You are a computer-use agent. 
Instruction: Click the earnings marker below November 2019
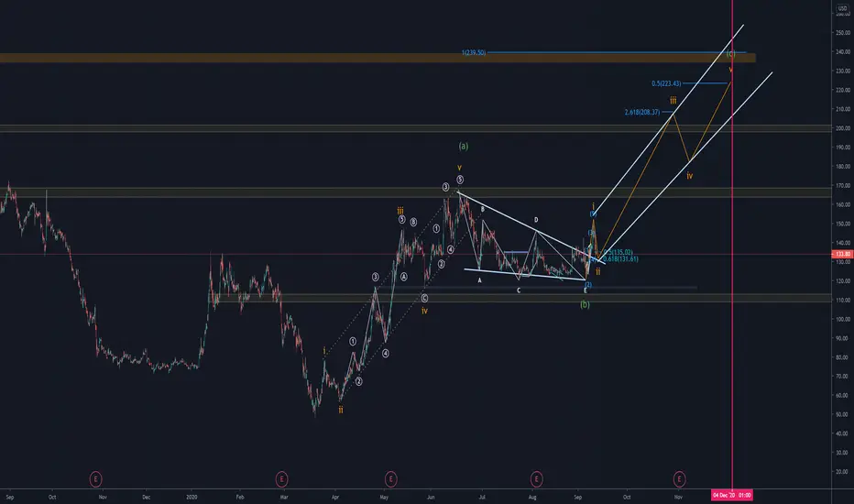click(96, 479)
